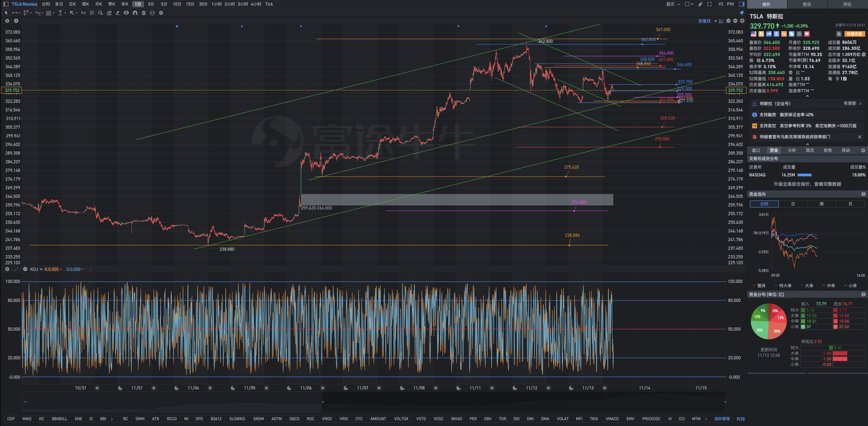The image size is (868, 426).
Task: Select 日 fund flow period
Action: point(793,204)
